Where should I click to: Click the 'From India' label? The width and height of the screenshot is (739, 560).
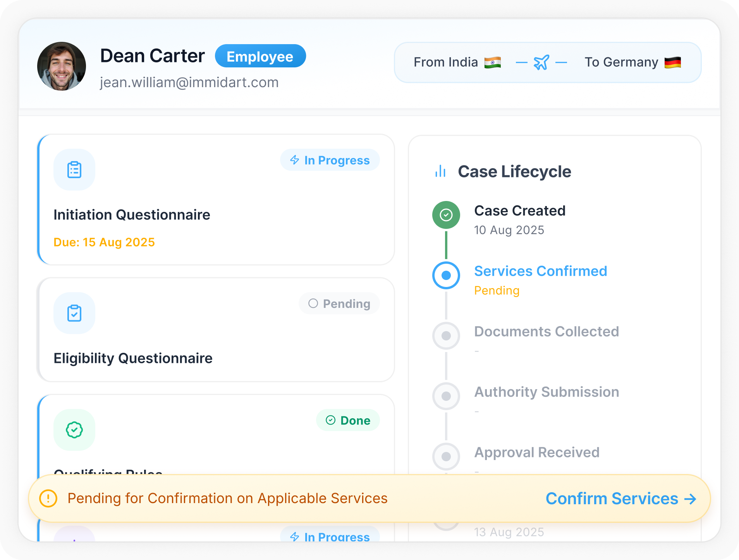[x=446, y=62]
